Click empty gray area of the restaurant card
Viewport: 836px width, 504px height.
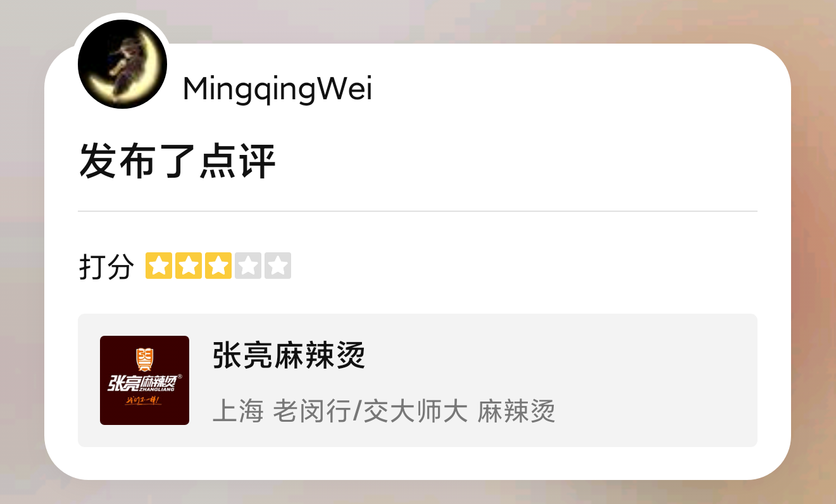click(x=652, y=380)
